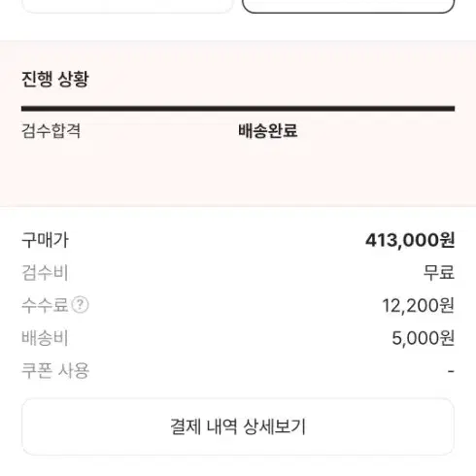Click the 구매가 label
The width and height of the screenshot is (476, 476).
click(x=45, y=240)
